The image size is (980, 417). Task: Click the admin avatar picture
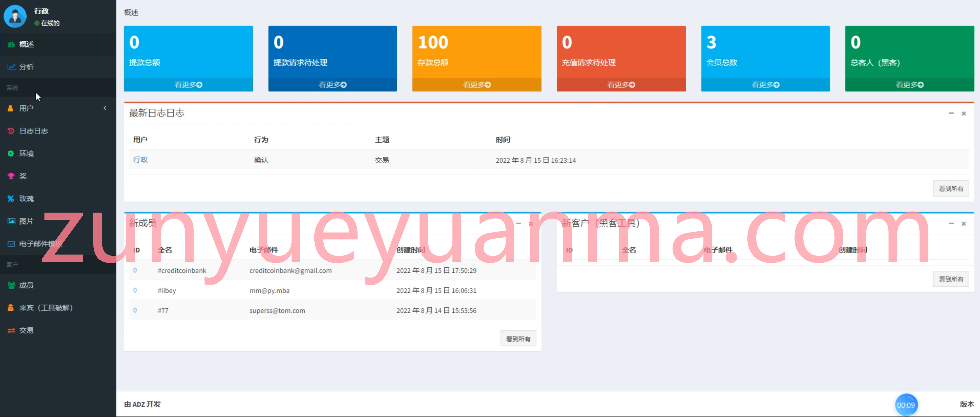[15, 16]
